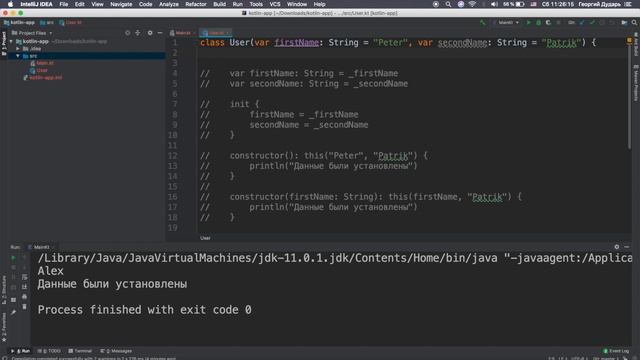The height and width of the screenshot is (360, 640).
Task: Select kotlin-app.iml in project tree
Action: click(43, 78)
